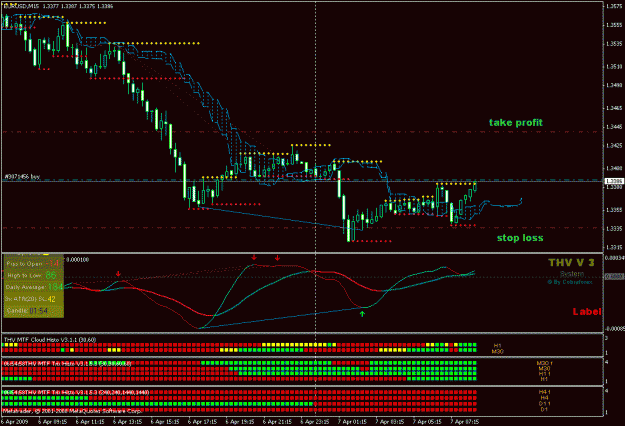This screenshot has height=426, width=625.
Task: Click the 'D1 1' timeframe row label
Action: tap(544, 404)
